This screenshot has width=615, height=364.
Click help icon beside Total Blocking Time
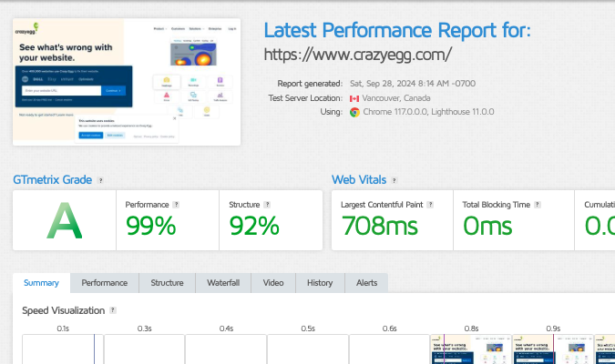coord(538,205)
